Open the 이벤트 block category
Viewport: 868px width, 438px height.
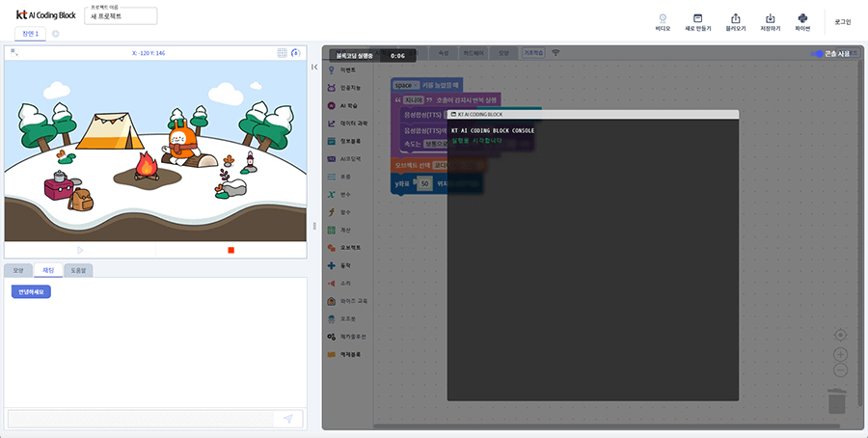[343, 70]
